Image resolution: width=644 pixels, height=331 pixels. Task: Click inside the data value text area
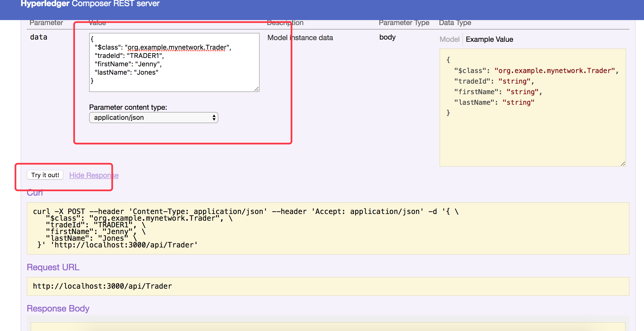[x=174, y=62]
